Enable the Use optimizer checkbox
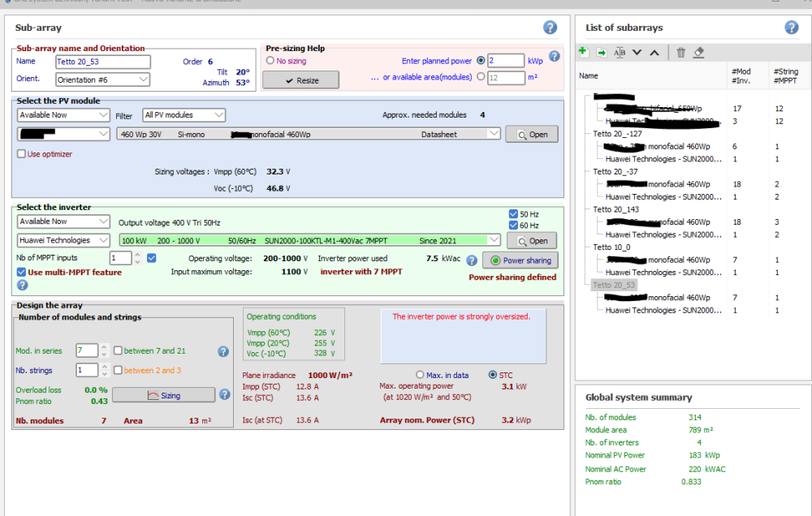812x516 pixels. point(22,154)
